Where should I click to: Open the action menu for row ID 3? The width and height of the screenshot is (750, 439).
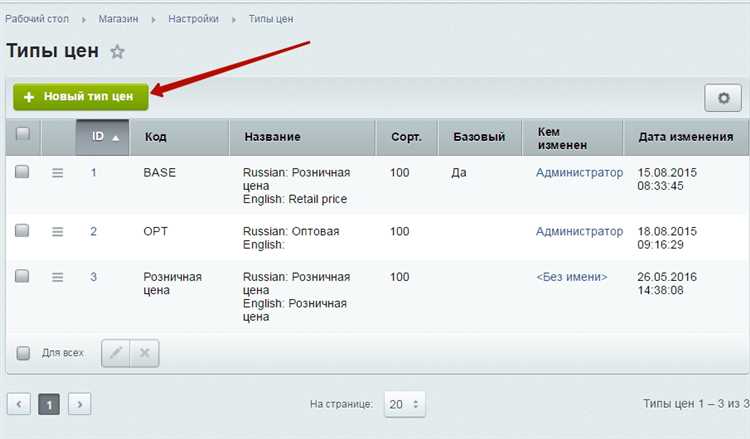[x=57, y=277]
